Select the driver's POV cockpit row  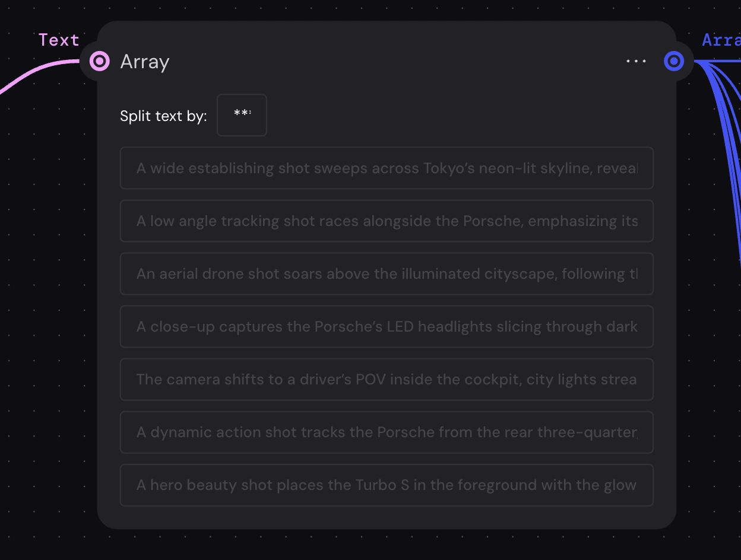[387, 380]
